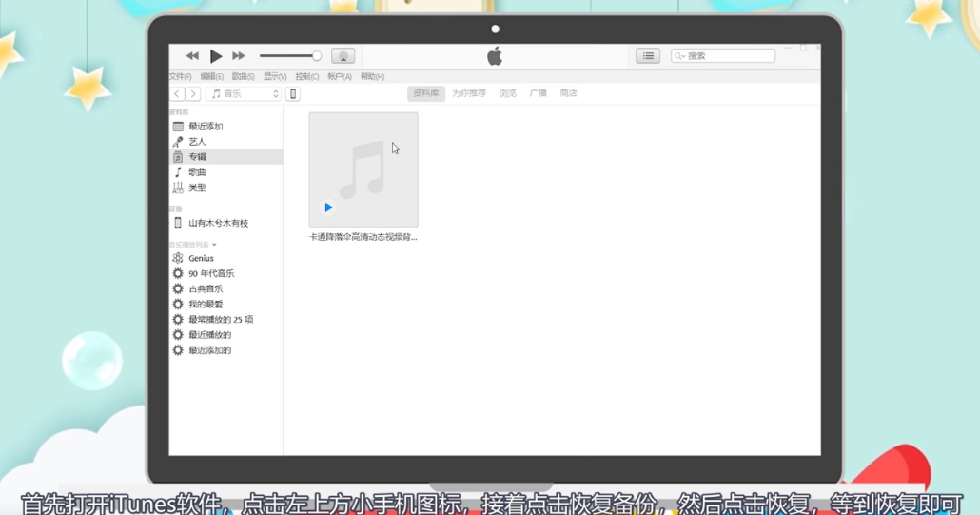The height and width of the screenshot is (515, 980).
Task: Click album title 卡通降落伞高清动态视频背...
Action: pyautogui.click(x=363, y=237)
